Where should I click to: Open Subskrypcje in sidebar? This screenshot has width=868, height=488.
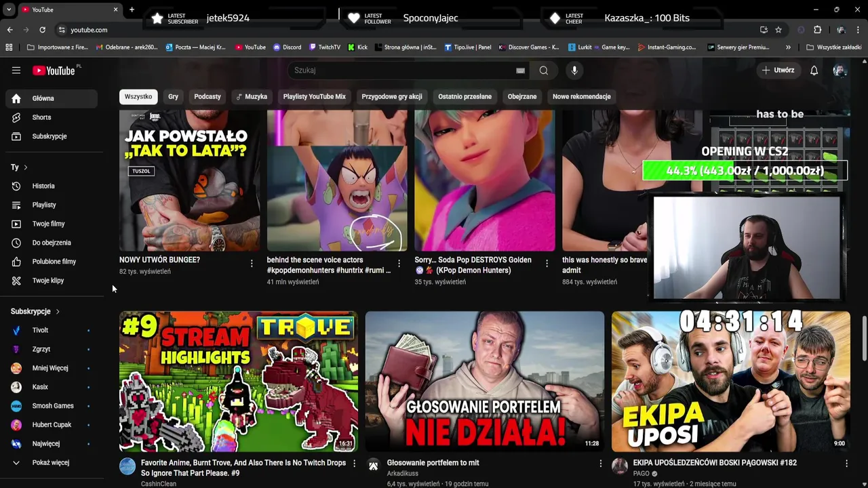52,136
